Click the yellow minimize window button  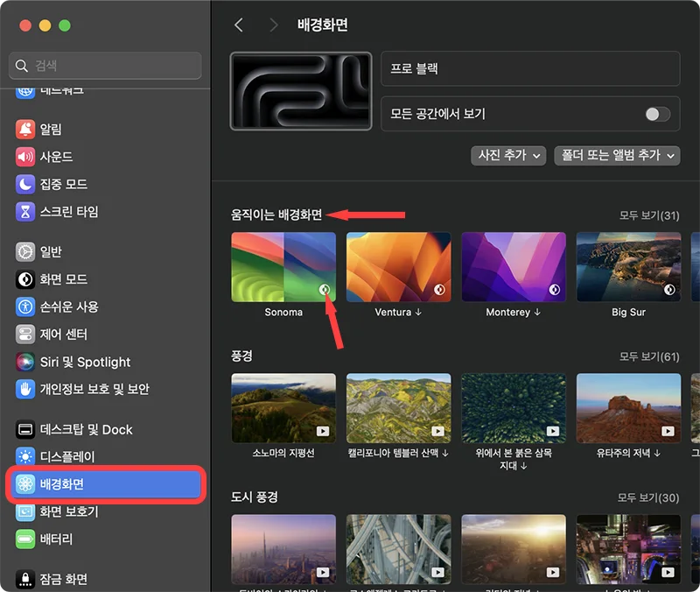click(45, 25)
